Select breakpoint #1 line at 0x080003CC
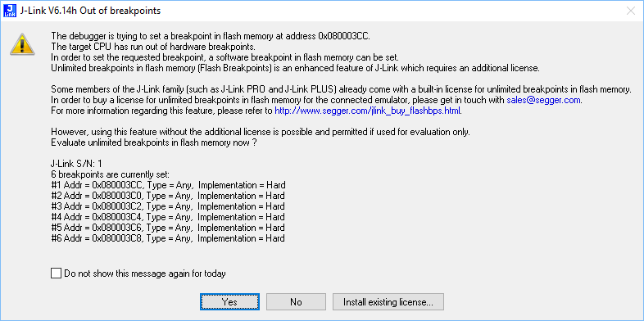The height and width of the screenshot is (321, 644). 169,185
